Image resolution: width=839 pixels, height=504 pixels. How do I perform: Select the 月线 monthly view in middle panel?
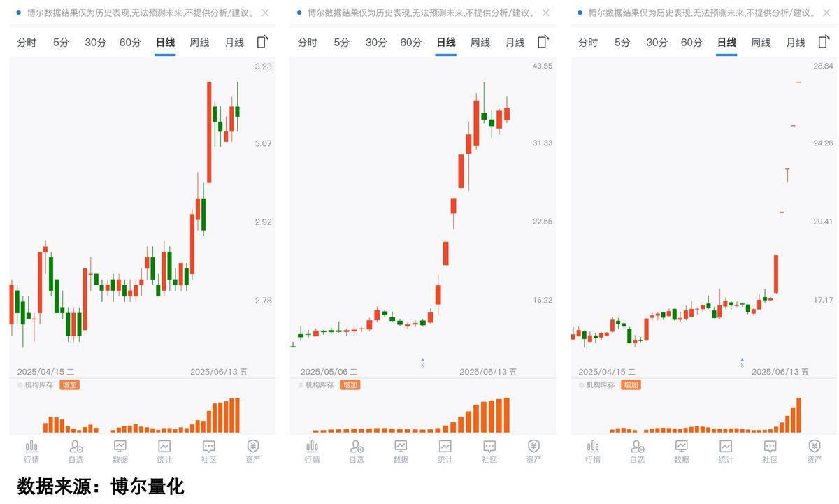coord(515,42)
